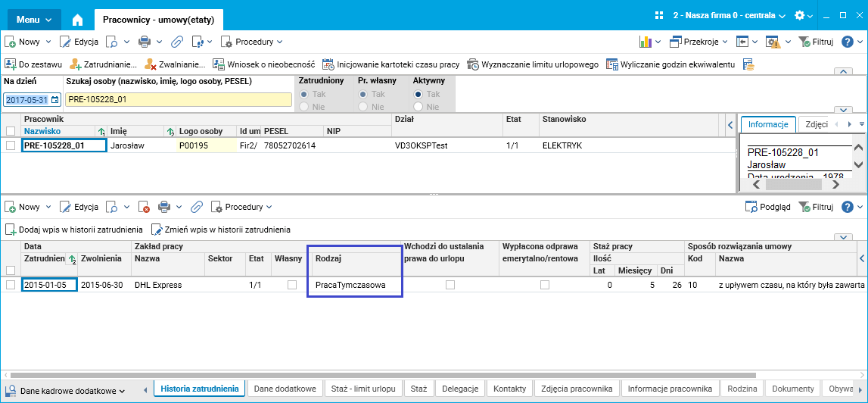Screen dimensions: 868x403
Task: Click the delete record icon in lower toolbar
Action: pos(145,207)
